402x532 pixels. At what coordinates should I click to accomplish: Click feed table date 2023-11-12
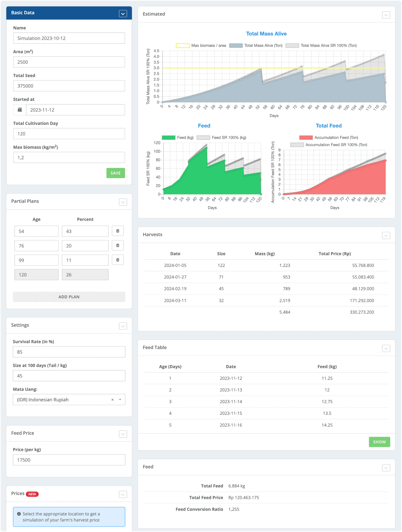point(231,378)
